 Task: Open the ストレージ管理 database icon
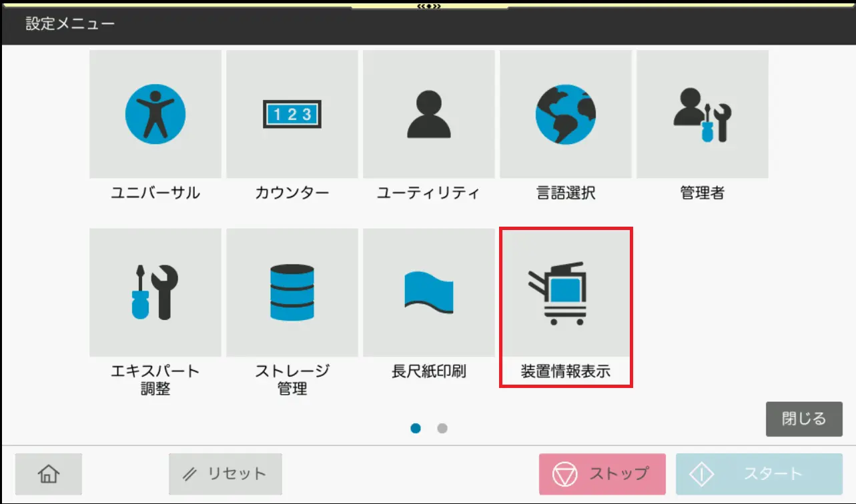292,292
